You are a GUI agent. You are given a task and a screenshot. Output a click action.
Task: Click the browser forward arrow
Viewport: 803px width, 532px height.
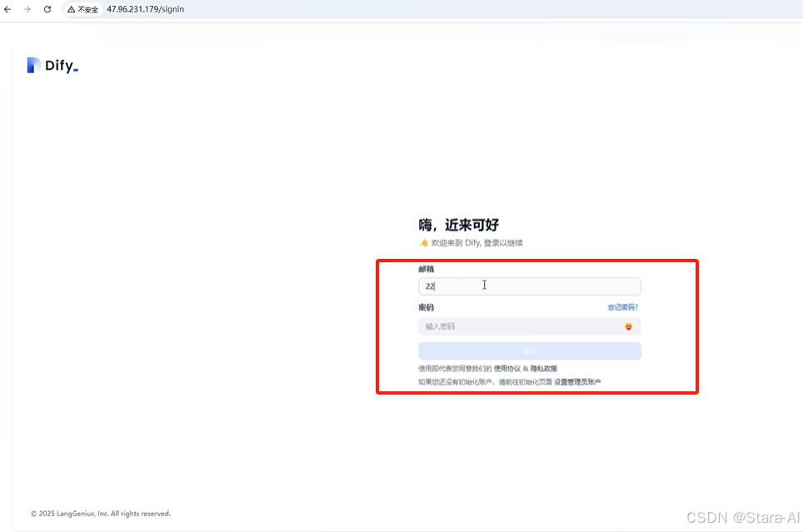point(27,9)
